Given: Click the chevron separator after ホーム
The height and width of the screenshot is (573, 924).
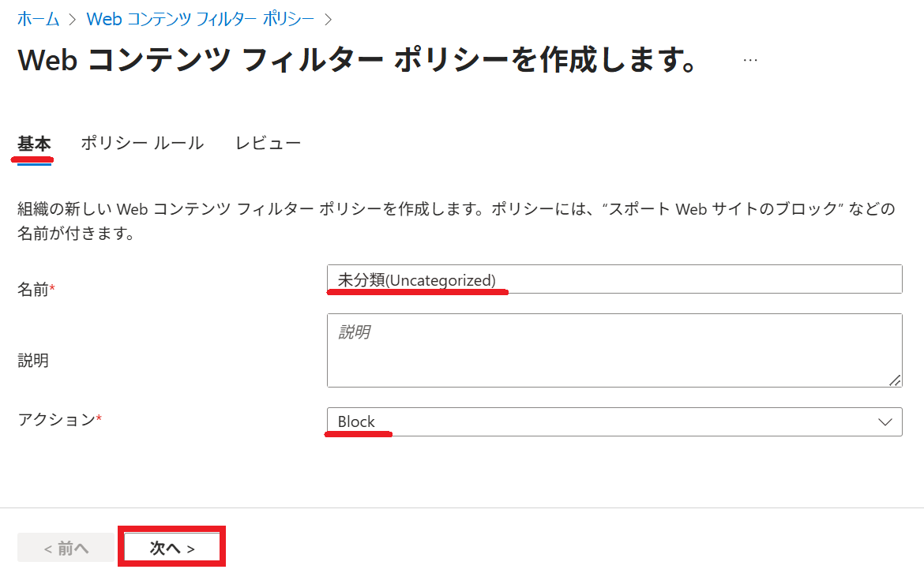Looking at the screenshot, I should 73,19.
